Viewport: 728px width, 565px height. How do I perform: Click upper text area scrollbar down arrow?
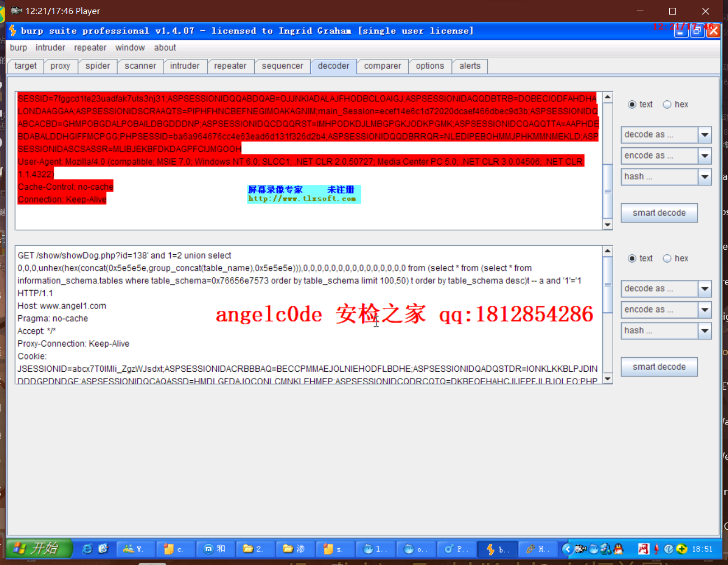click(x=608, y=225)
